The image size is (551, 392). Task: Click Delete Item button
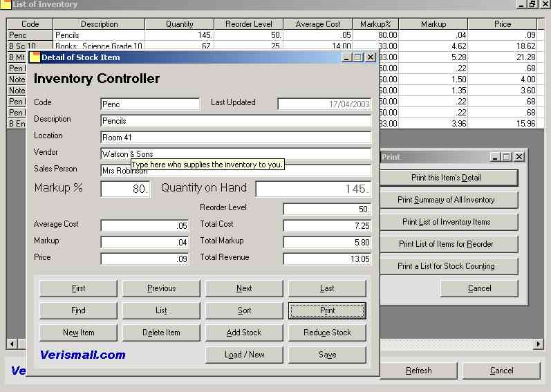161,333
